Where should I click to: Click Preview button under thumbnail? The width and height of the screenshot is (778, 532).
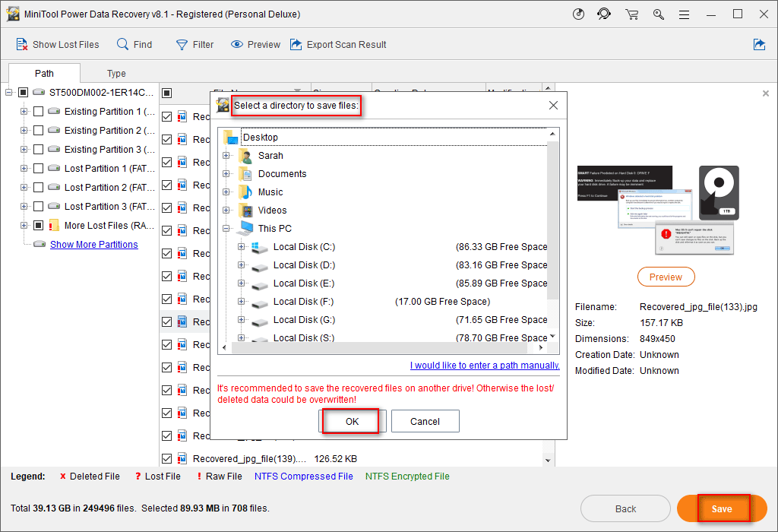(666, 277)
